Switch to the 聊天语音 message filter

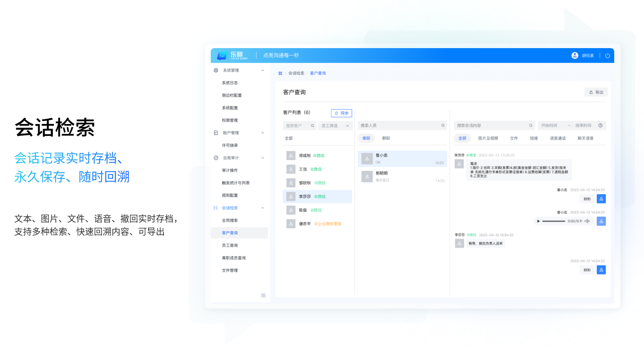pyautogui.click(x=586, y=138)
